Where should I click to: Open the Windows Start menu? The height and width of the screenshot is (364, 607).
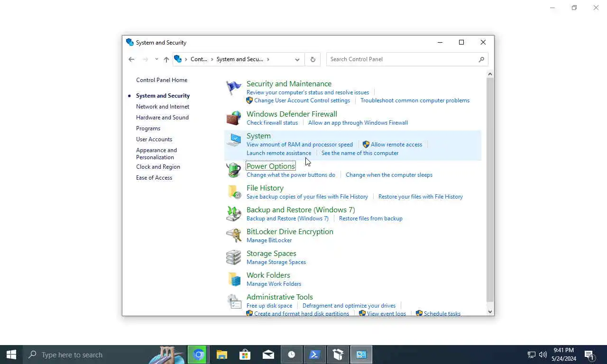(x=11, y=355)
